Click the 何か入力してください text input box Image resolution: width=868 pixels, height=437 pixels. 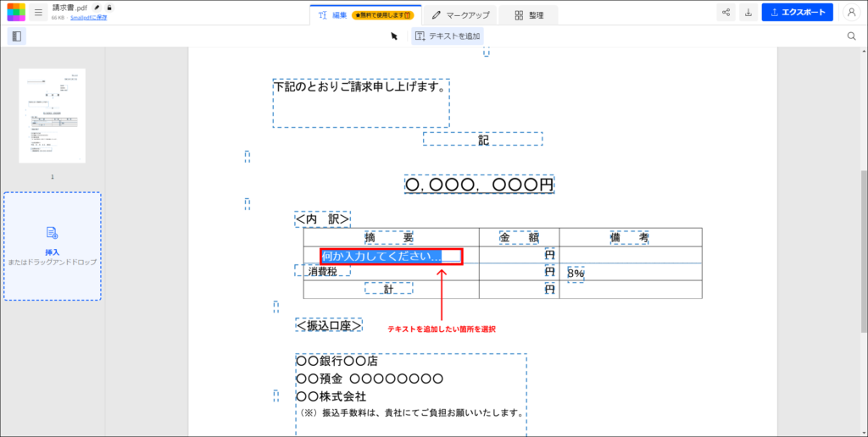click(x=392, y=256)
